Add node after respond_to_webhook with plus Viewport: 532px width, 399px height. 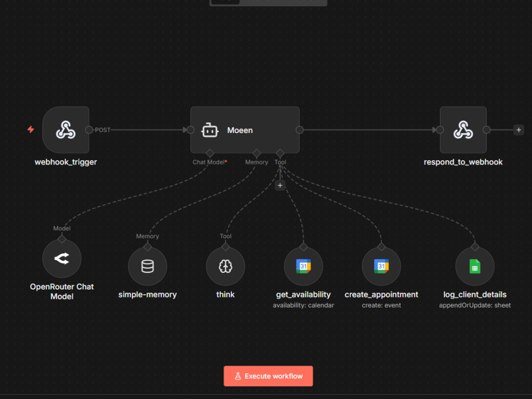(x=518, y=130)
